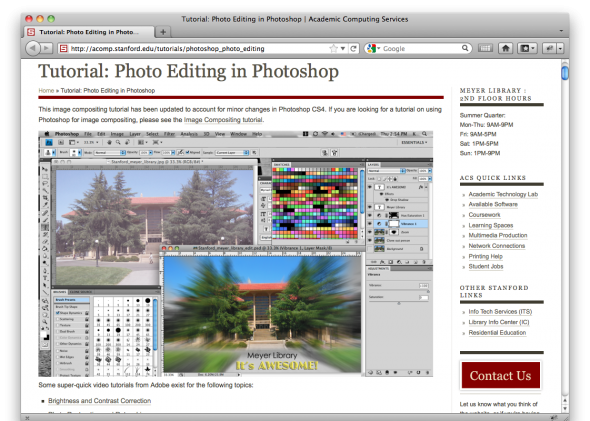The height and width of the screenshot is (421, 590).
Task: Open a new tab with the plus button
Action: point(163,32)
